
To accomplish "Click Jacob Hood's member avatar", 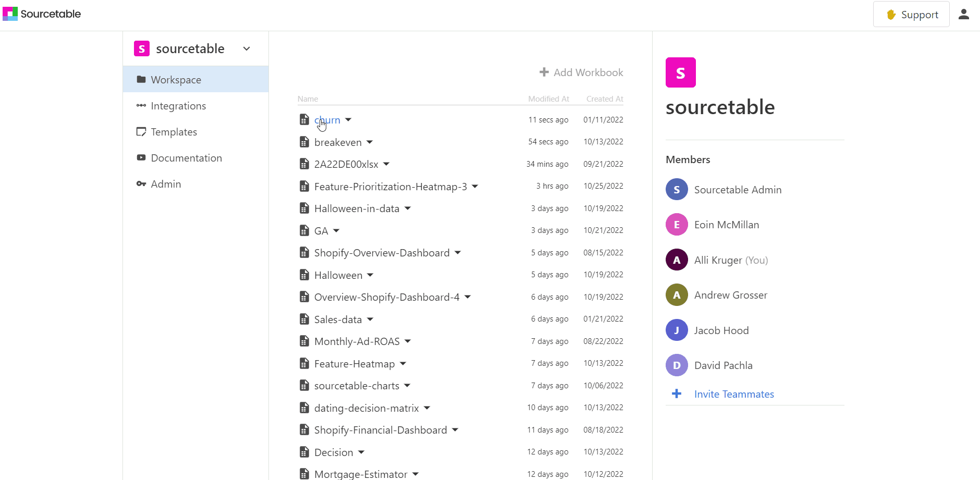I will click(x=676, y=330).
